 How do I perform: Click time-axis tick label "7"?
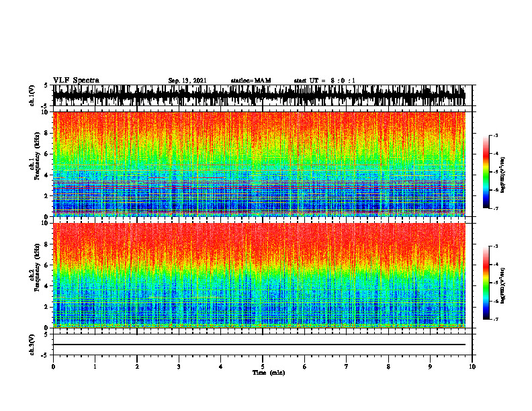click(x=347, y=367)
